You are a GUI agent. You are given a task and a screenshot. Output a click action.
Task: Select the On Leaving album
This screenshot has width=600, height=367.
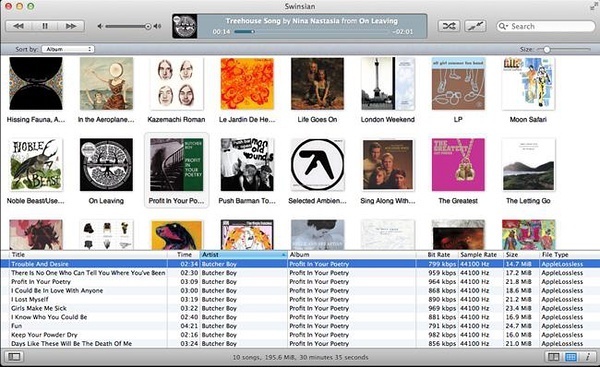tap(106, 165)
